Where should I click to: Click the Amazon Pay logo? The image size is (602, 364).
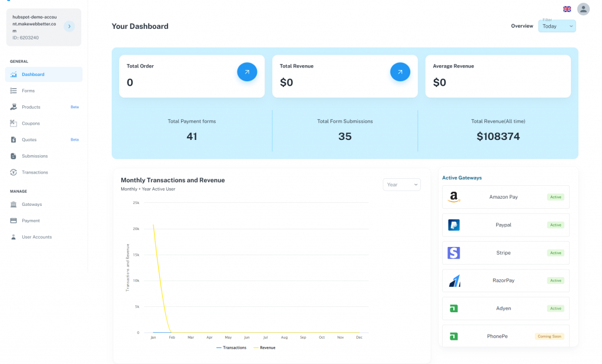tap(453, 197)
